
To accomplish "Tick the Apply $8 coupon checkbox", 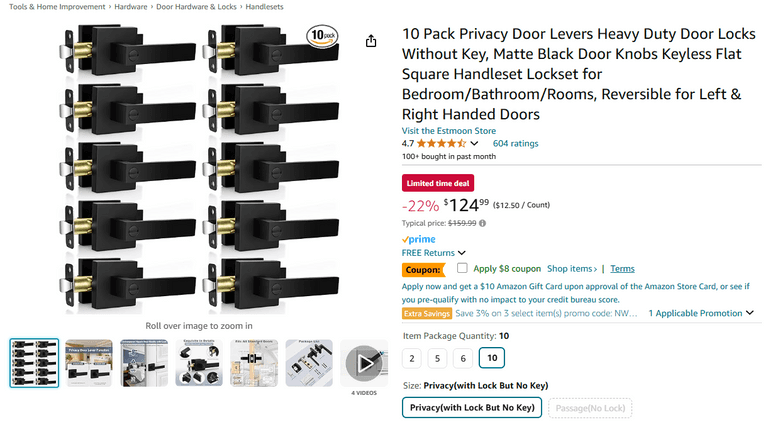I will click(462, 268).
